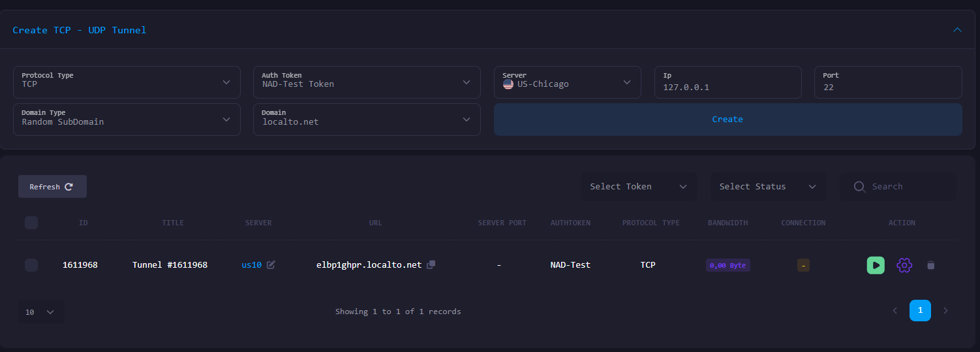Viewport: 980px width, 352px height.
Task: Delete tunnel using trash icon
Action: coord(931,265)
